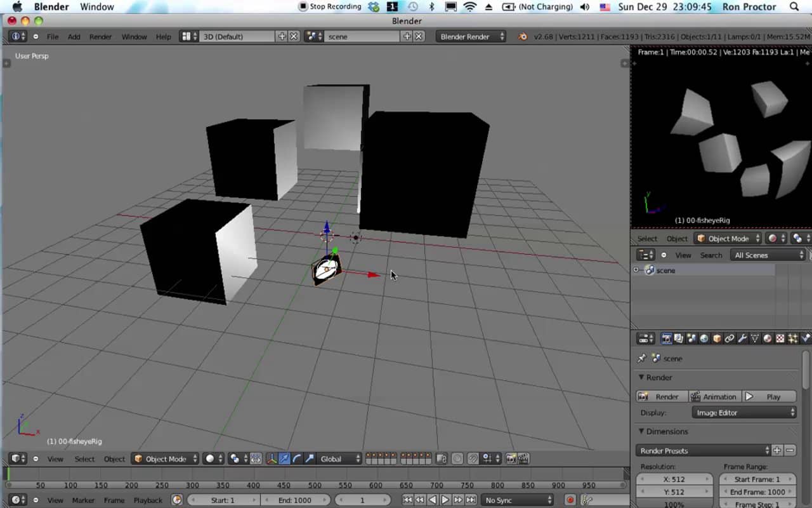Open Object Mode dropdown in main viewport

pyautogui.click(x=165, y=458)
